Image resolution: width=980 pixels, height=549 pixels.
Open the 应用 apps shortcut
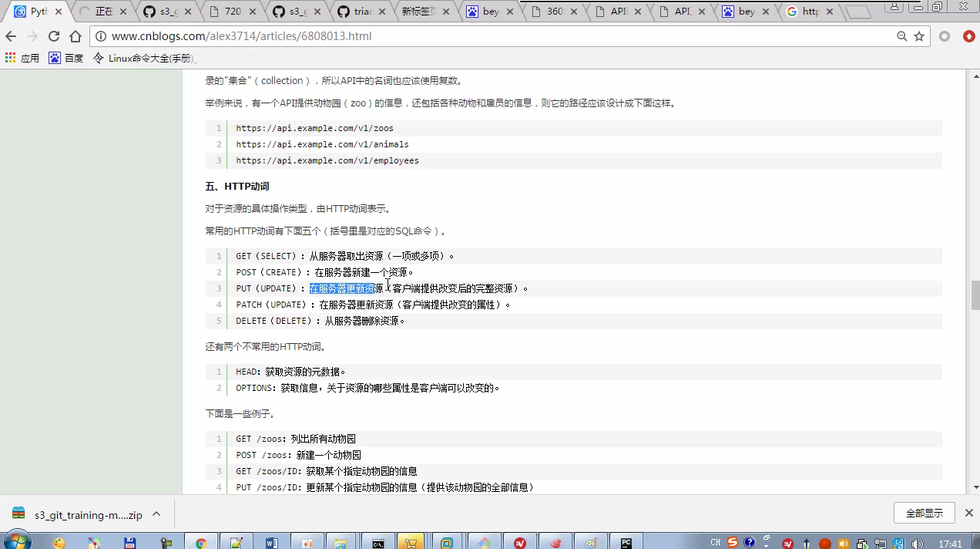(x=22, y=58)
